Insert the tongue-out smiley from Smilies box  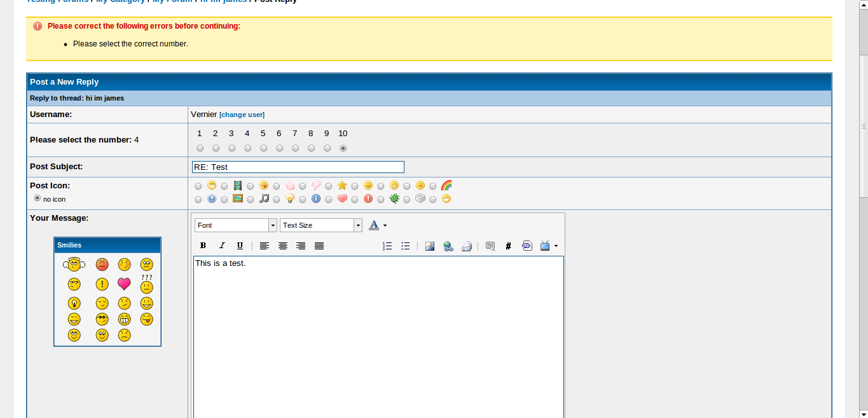(x=147, y=319)
